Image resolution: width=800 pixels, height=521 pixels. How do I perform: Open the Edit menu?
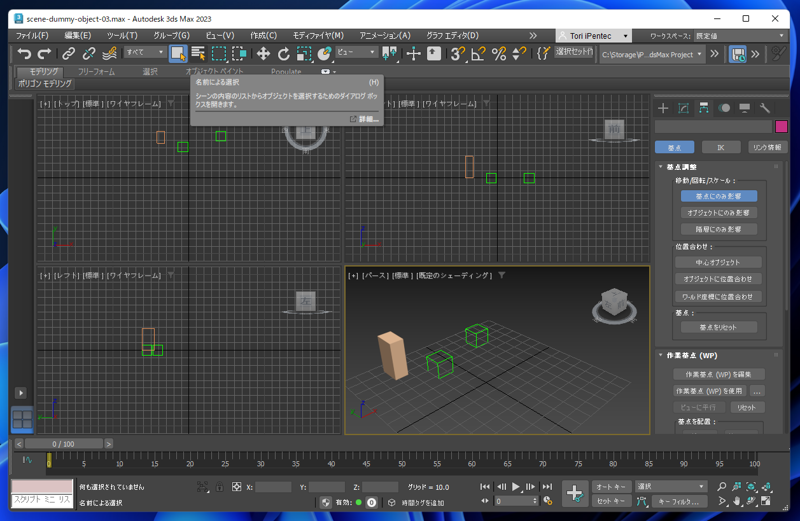[x=78, y=36]
